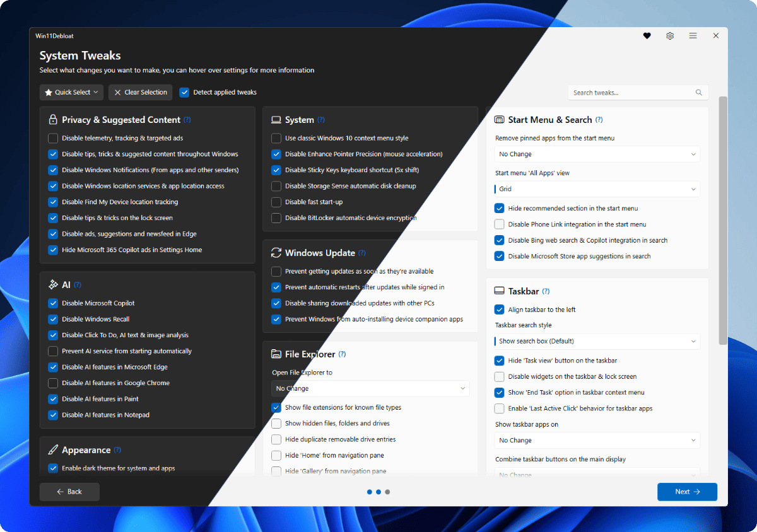
Task: Click the Start Menu & Search section icon
Action: pos(499,120)
